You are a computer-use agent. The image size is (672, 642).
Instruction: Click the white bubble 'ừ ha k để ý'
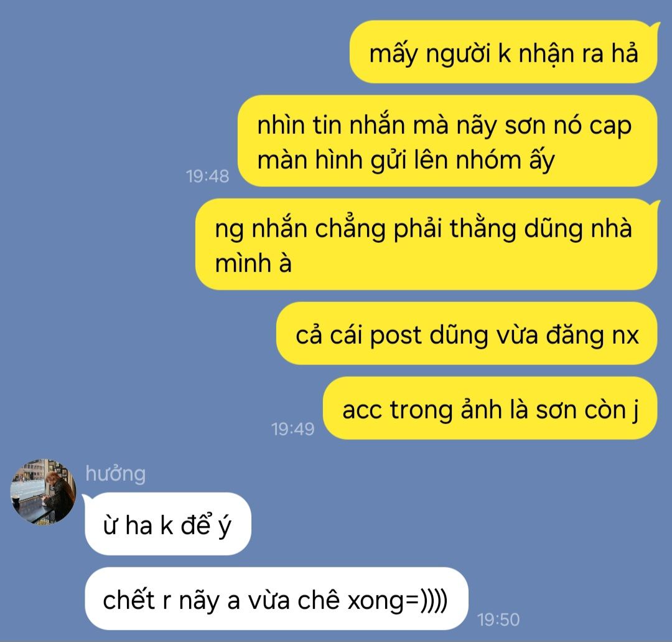click(167, 524)
